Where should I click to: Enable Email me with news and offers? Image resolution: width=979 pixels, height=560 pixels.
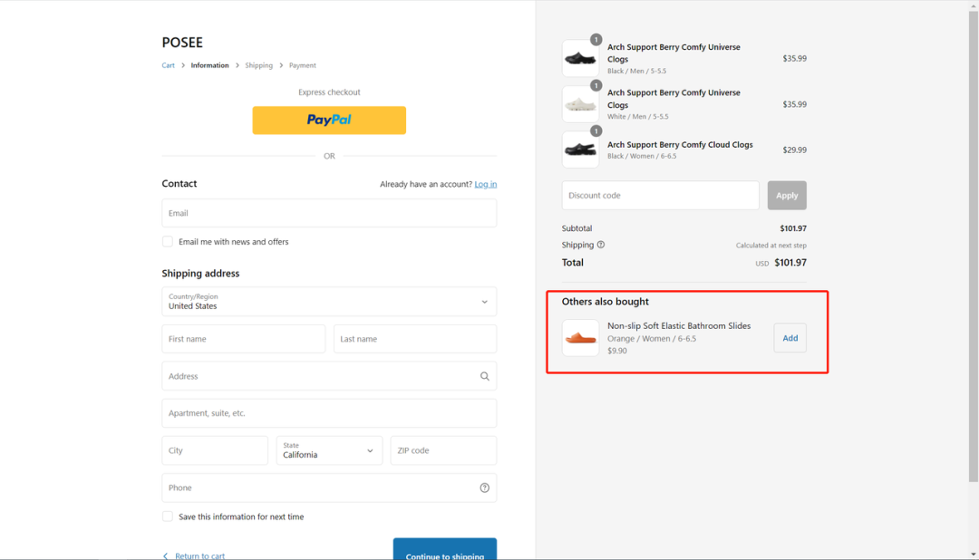tap(168, 242)
